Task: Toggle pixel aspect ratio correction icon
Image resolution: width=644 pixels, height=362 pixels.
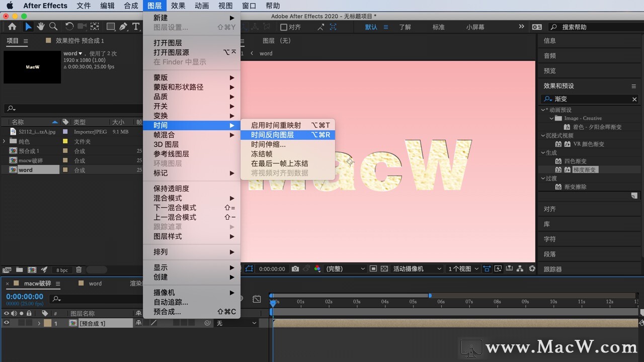Action: click(487, 269)
